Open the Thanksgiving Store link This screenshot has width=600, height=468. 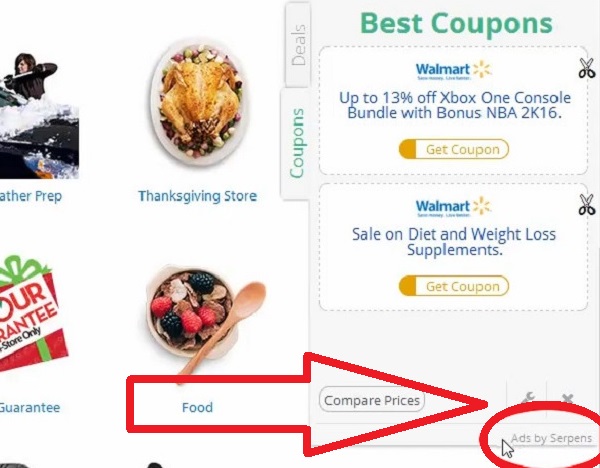coord(197,196)
